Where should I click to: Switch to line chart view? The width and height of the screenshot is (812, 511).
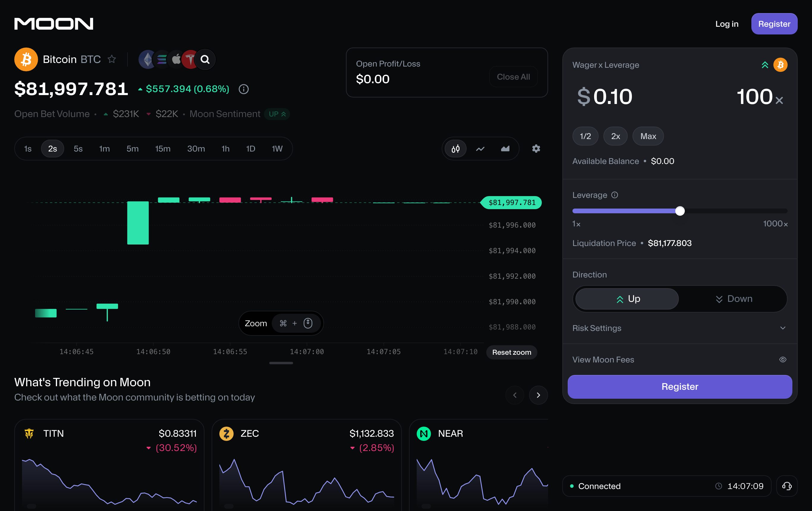pos(480,149)
